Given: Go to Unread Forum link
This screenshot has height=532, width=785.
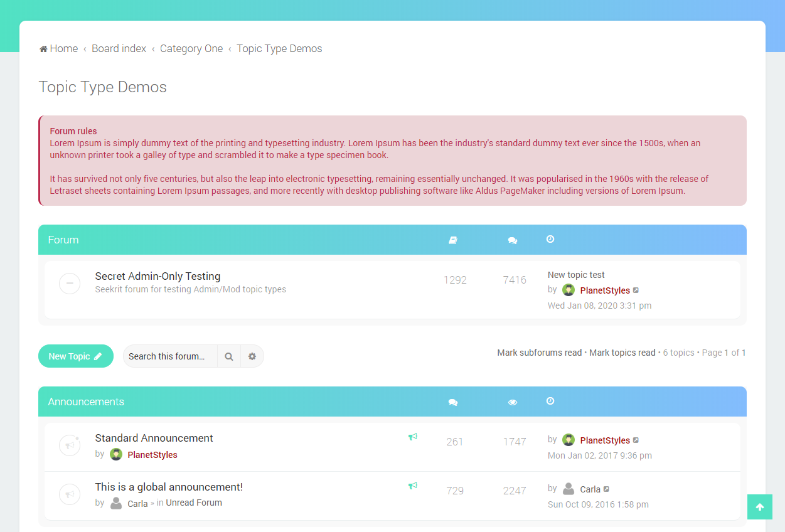Looking at the screenshot, I should coord(194,503).
